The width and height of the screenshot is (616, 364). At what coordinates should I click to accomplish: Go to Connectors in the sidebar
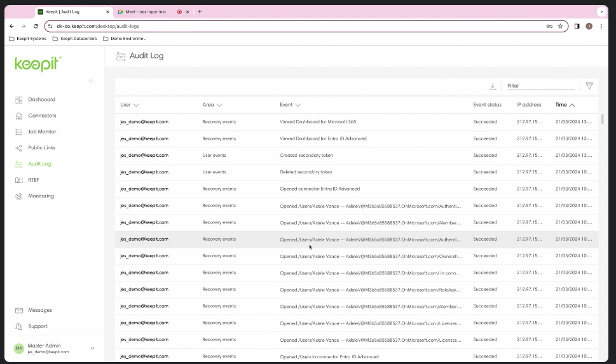click(x=42, y=116)
